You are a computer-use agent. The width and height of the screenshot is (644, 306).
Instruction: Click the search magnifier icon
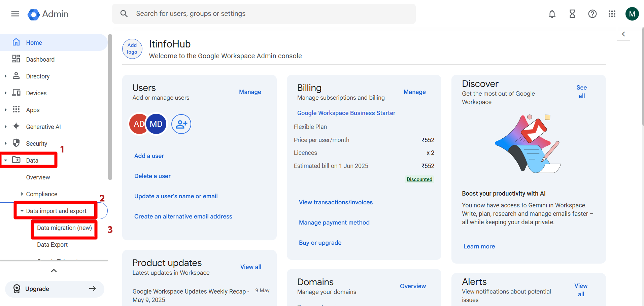[x=124, y=14]
